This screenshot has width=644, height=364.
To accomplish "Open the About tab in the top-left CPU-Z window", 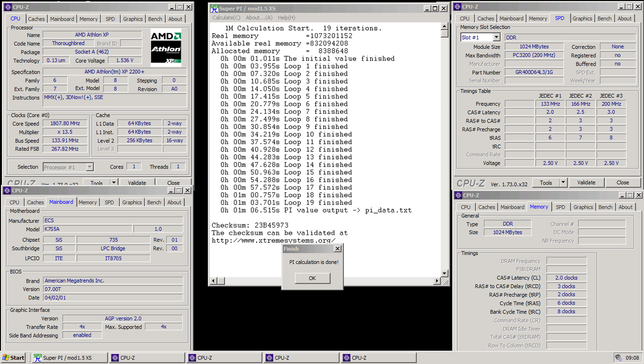I will [175, 19].
